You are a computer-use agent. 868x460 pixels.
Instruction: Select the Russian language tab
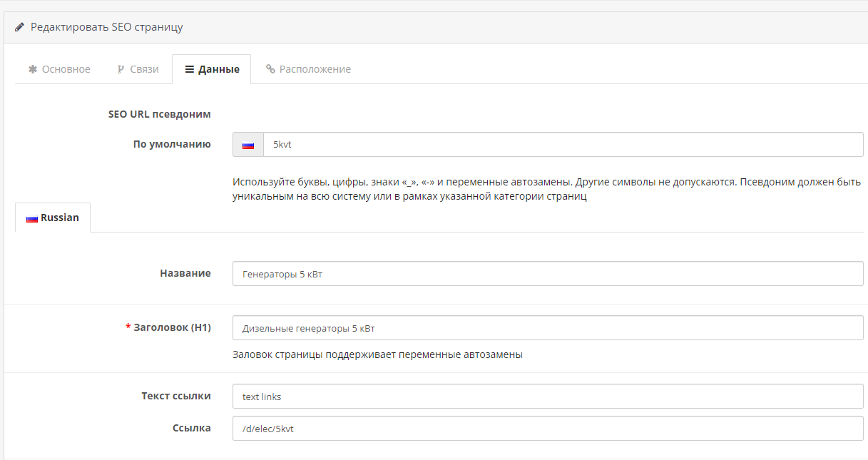coord(53,218)
